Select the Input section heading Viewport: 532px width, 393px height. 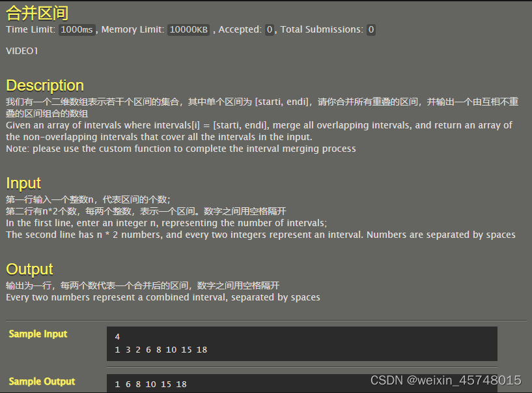(x=23, y=183)
